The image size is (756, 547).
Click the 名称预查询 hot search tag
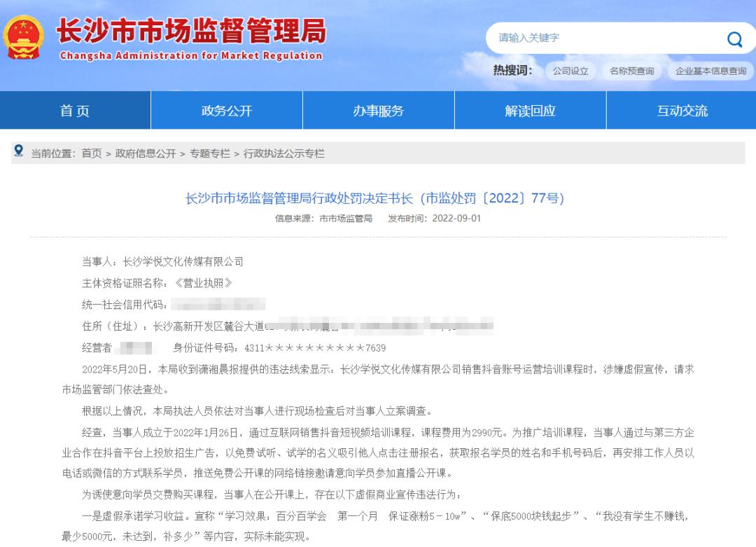click(631, 71)
